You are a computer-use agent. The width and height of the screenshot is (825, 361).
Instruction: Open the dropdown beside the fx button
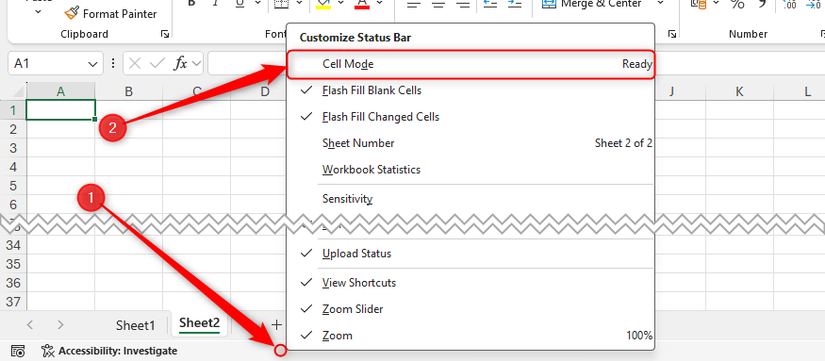point(197,64)
